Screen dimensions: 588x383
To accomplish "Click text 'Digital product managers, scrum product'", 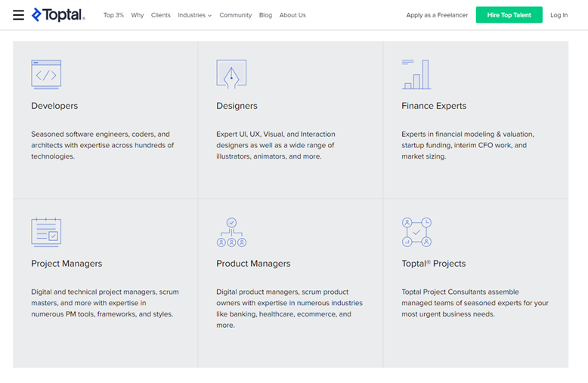I will click(x=283, y=292).
